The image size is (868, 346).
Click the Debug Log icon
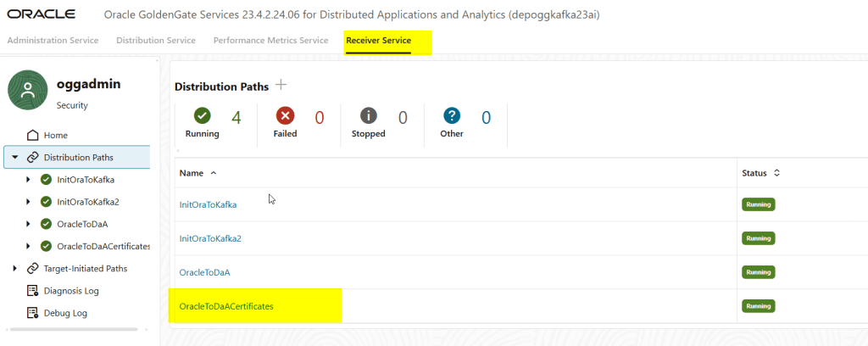coord(33,313)
